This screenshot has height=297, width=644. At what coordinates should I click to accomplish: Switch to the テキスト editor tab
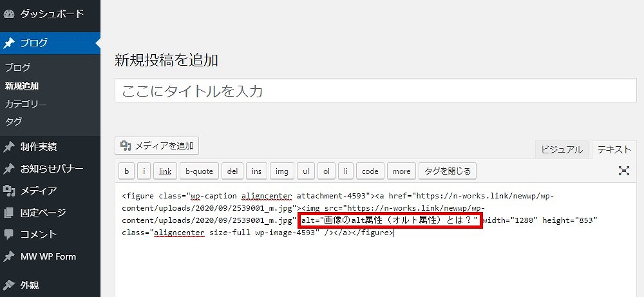point(614,149)
